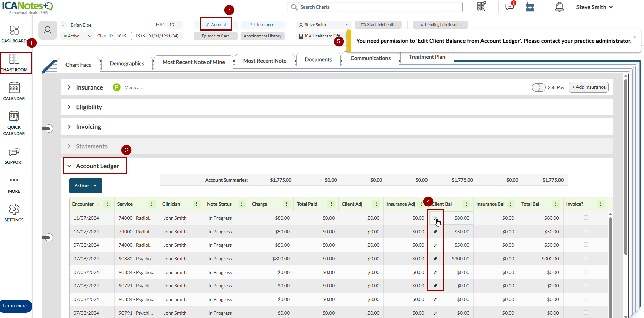Open the Invoice? column menu

pyautogui.click(x=601, y=204)
